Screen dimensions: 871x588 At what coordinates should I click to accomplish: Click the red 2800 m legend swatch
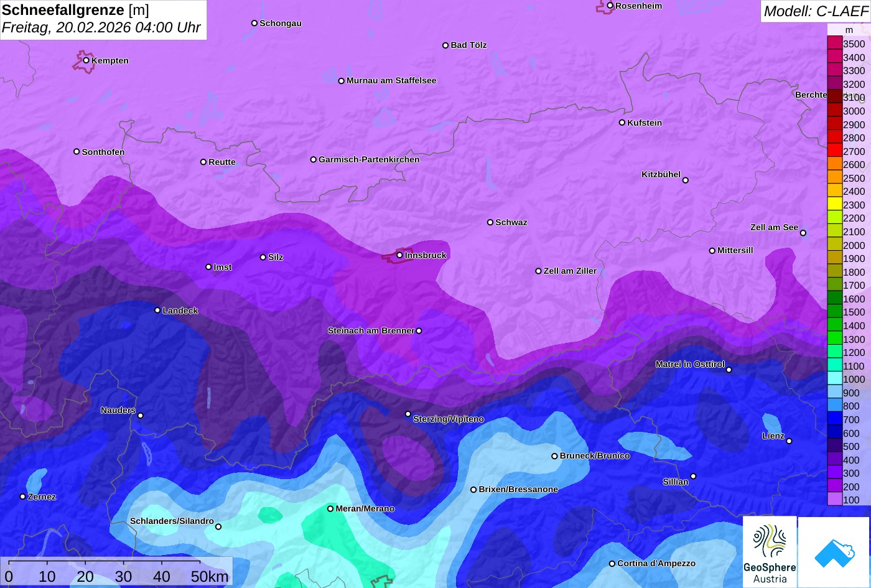pyautogui.click(x=835, y=138)
